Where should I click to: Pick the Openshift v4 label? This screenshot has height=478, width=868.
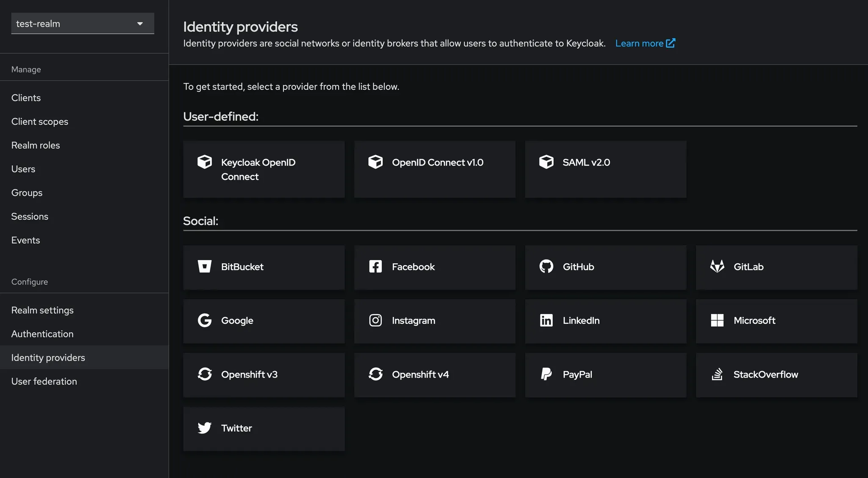click(420, 375)
